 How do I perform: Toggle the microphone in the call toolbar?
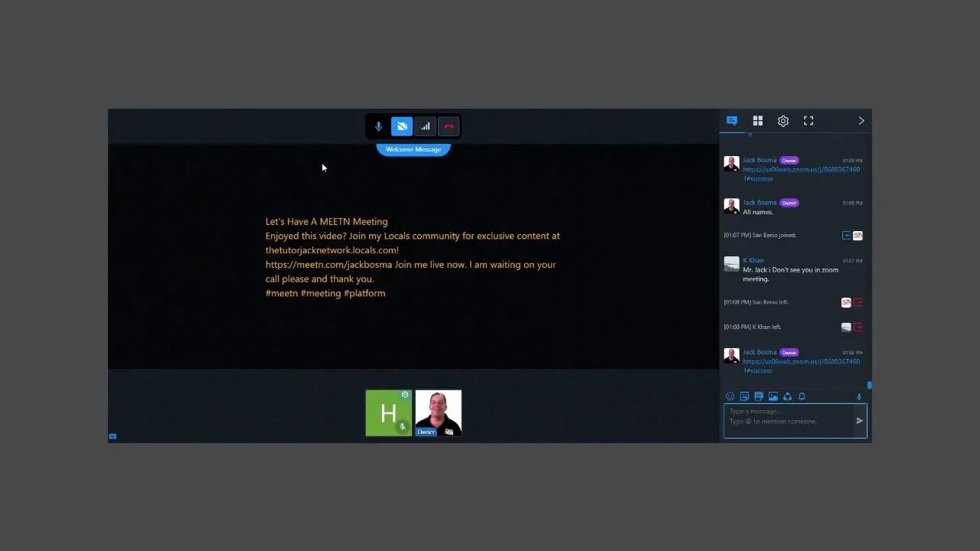378,126
